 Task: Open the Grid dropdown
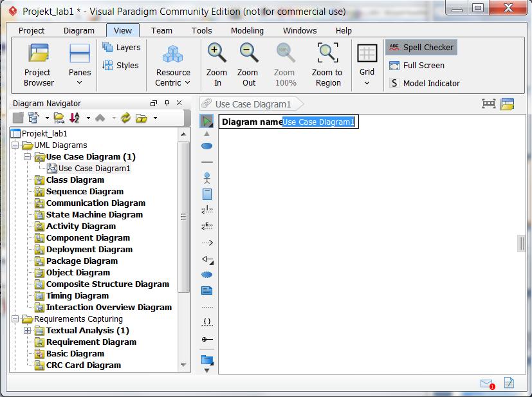(x=367, y=64)
